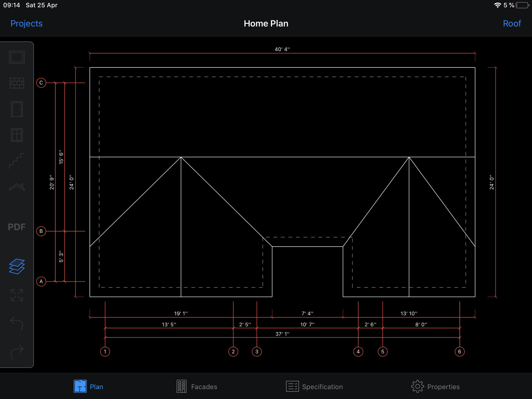Image resolution: width=532 pixels, height=399 pixels.
Task: Select axis marker 2
Action: tap(233, 351)
